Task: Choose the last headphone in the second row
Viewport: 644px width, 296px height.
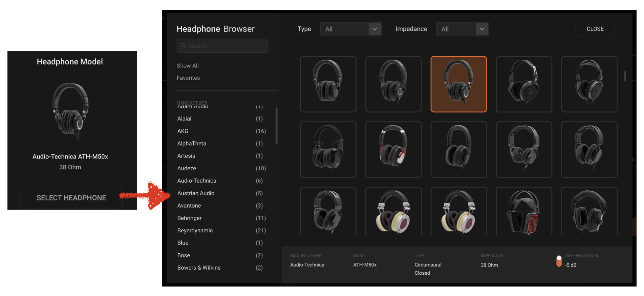Action: click(589, 149)
